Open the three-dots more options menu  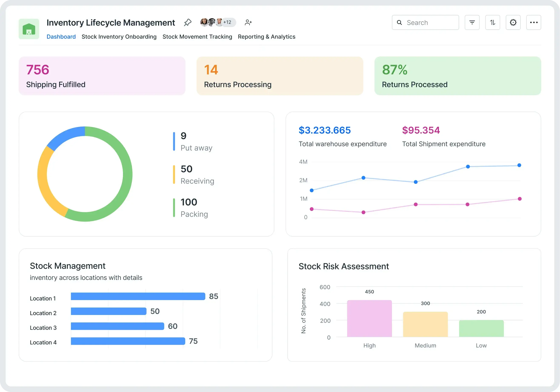533,22
